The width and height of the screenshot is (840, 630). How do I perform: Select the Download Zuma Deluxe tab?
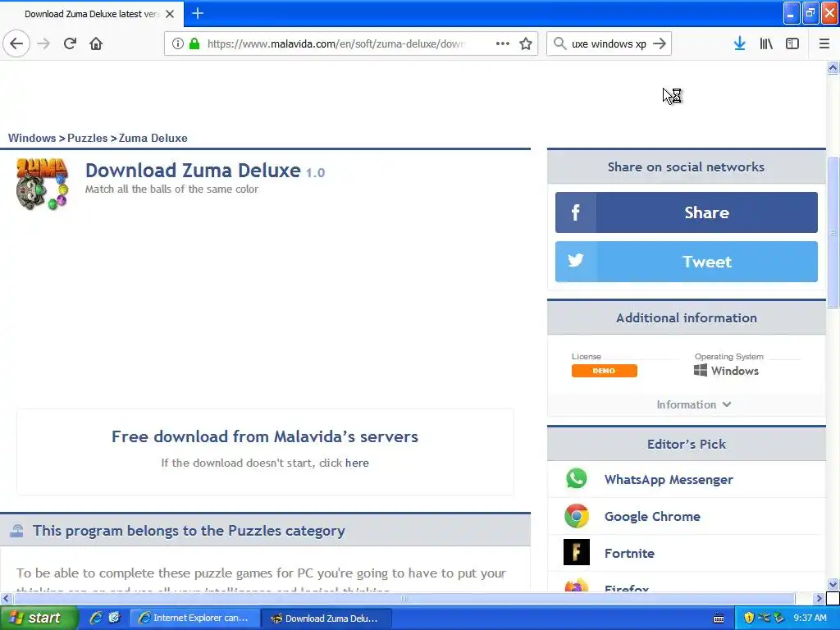(92, 14)
